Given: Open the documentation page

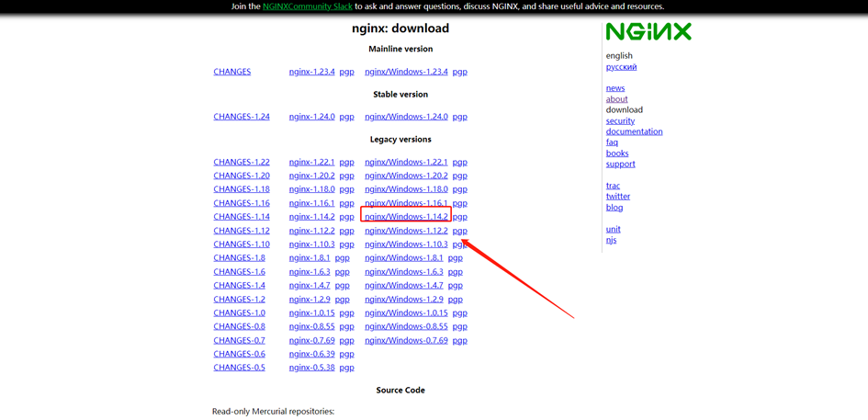Looking at the screenshot, I should pyautogui.click(x=634, y=131).
